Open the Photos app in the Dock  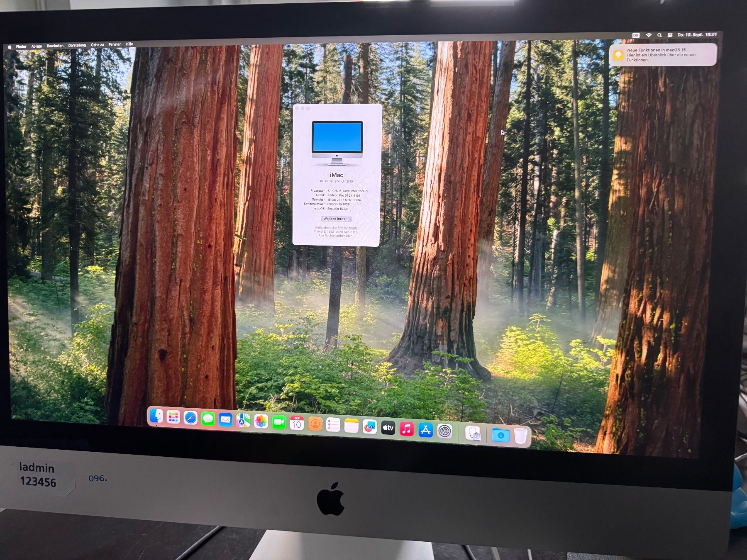click(261, 421)
